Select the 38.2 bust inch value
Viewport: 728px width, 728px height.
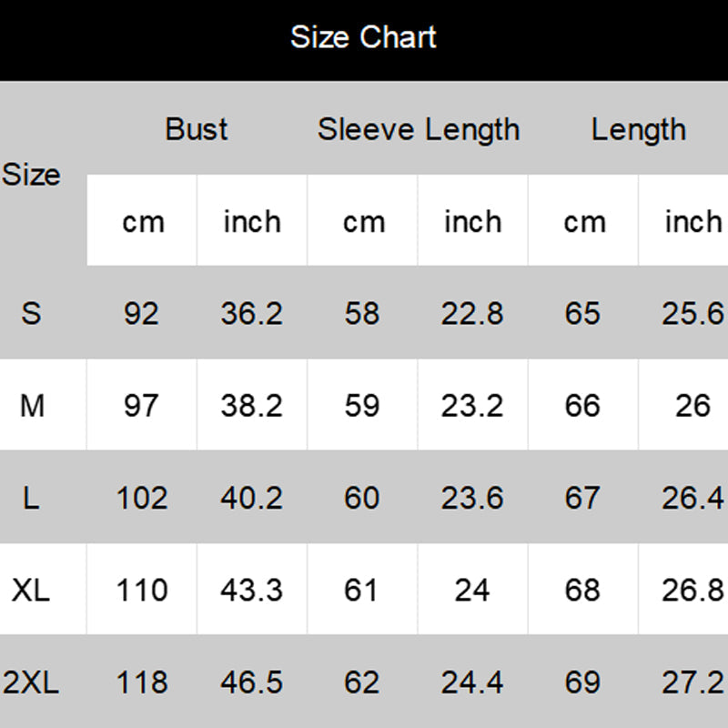[251, 405]
